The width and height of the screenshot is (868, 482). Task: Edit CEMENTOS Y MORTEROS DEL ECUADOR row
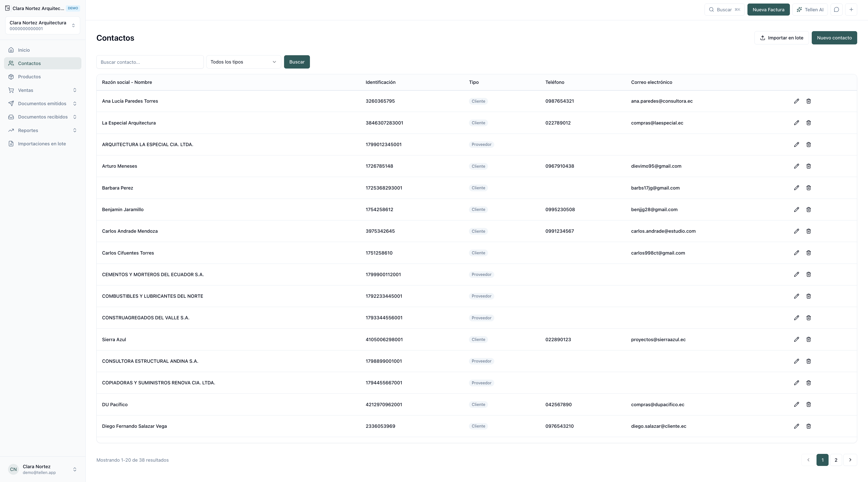pyautogui.click(x=796, y=274)
